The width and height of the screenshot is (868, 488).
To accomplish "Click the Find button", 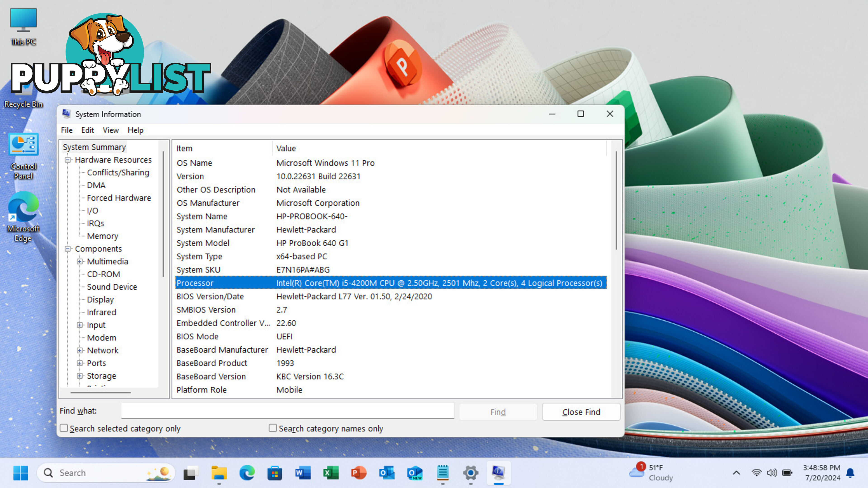I will pos(498,412).
